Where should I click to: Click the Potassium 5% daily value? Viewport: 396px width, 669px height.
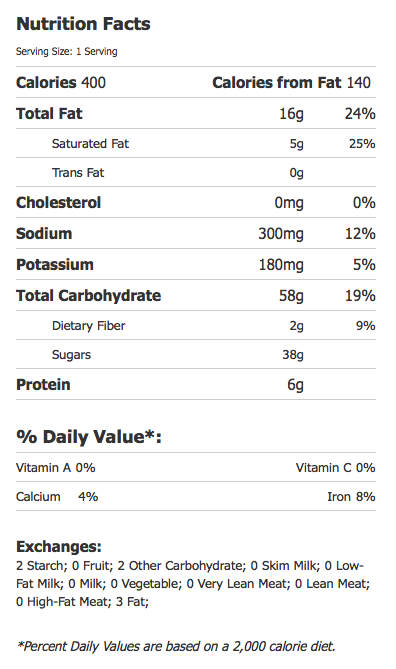coord(364,265)
